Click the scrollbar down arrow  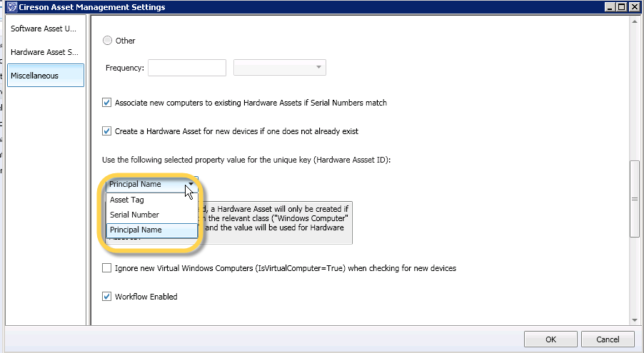click(634, 319)
